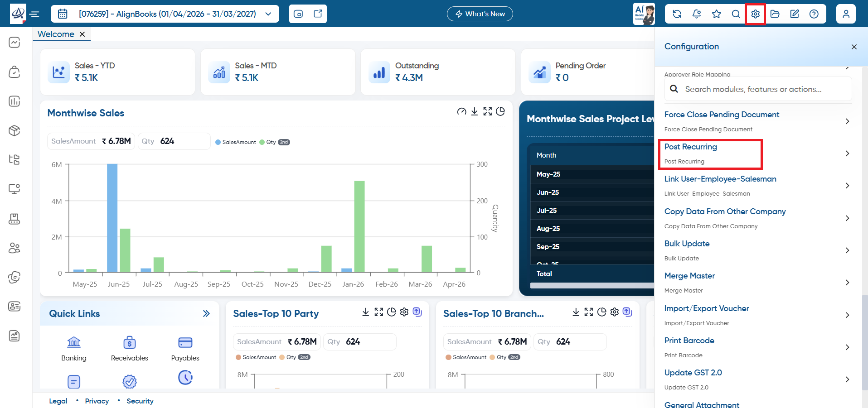This screenshot has height=408, width=868.
Task: Toggle SalesAmount legend in Sales-Top 10 Party
Action: [x=256, y=357]
